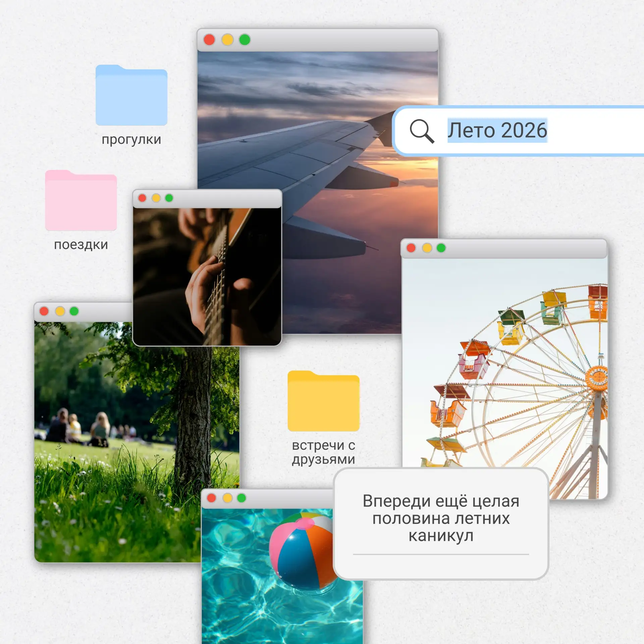Click the Лето 2026 search field
The height and width of the screenshot is (644, 644).
coord(518,131)
